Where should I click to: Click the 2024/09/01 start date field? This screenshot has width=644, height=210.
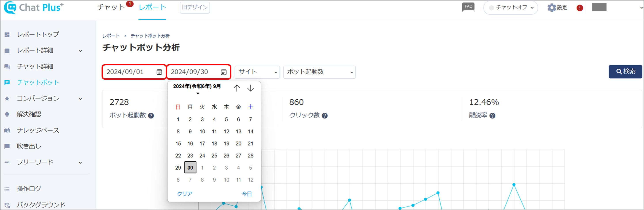tap(134, 72)
